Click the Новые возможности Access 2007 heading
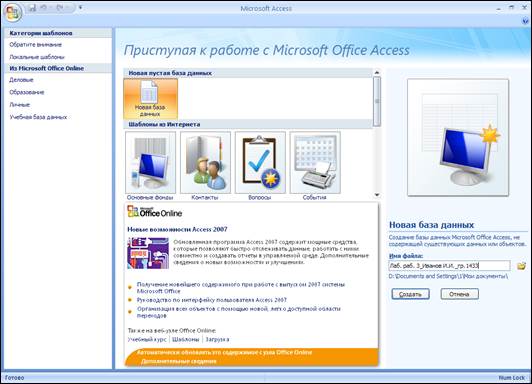 177,229
